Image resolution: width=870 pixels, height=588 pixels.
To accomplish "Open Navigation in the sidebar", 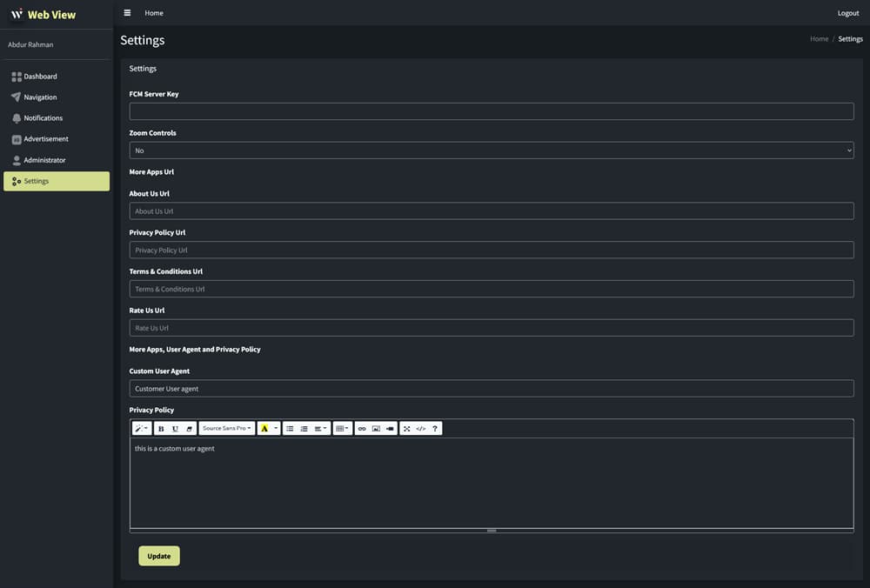I will coord(57,97).
